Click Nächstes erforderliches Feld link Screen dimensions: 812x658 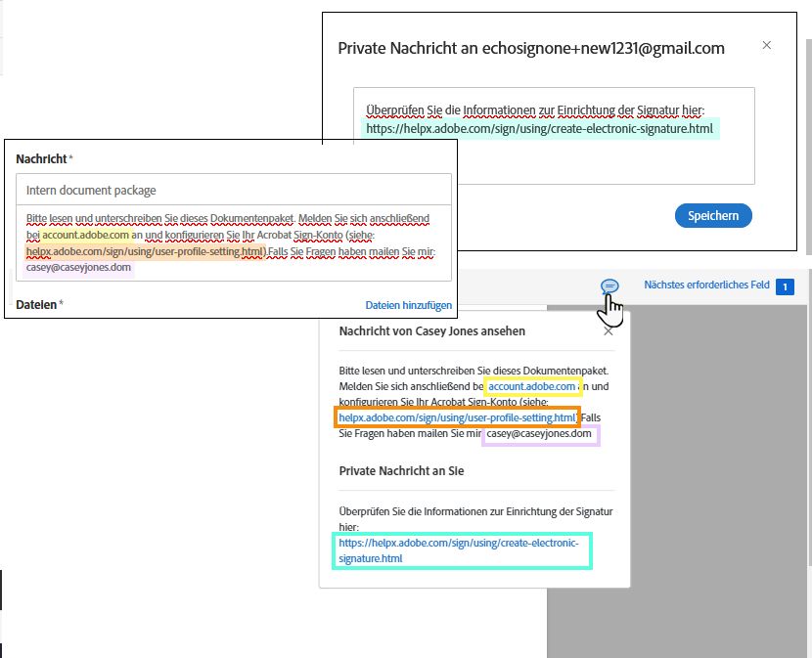pos(706,285)
